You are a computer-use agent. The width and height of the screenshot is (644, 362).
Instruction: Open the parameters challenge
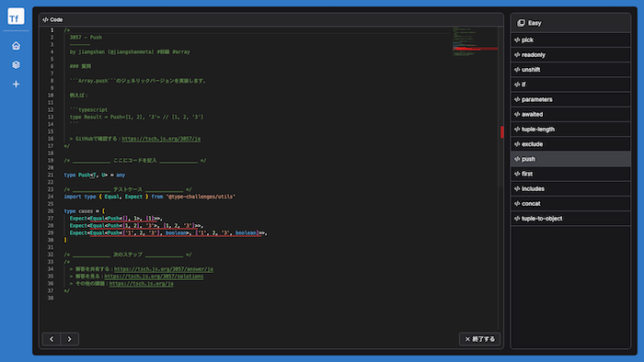point(570,99)
